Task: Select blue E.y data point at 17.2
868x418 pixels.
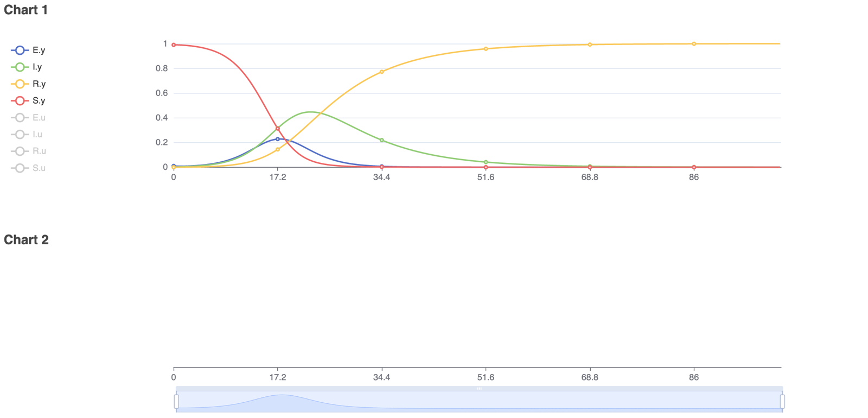Action: point(278,139)
